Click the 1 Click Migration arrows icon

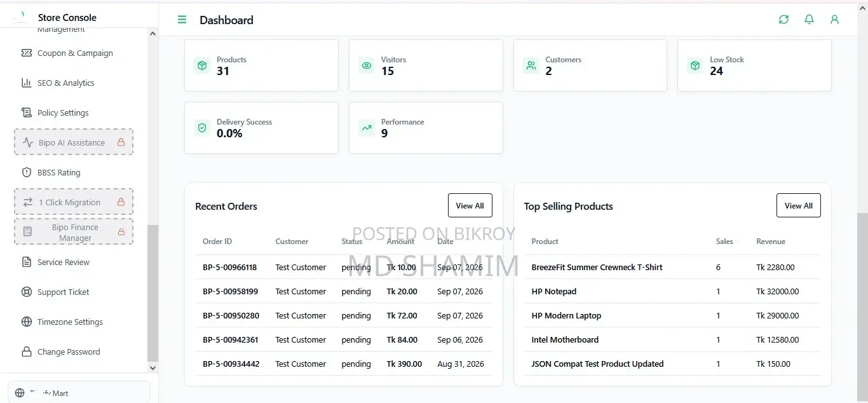pos(28,202)
